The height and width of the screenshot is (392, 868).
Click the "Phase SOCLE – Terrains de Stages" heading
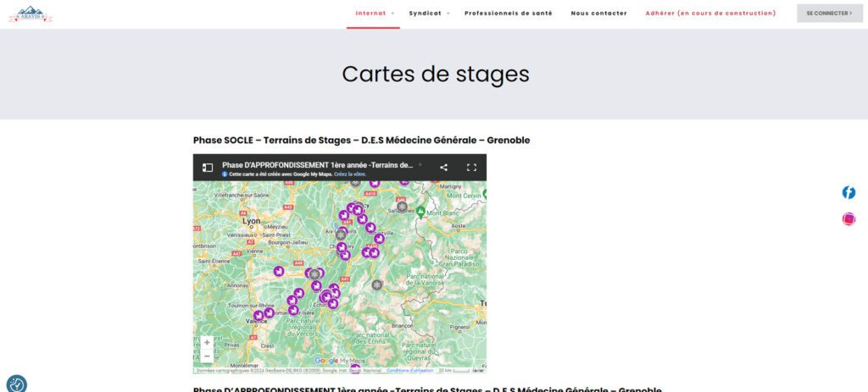(x=361, y=141)
